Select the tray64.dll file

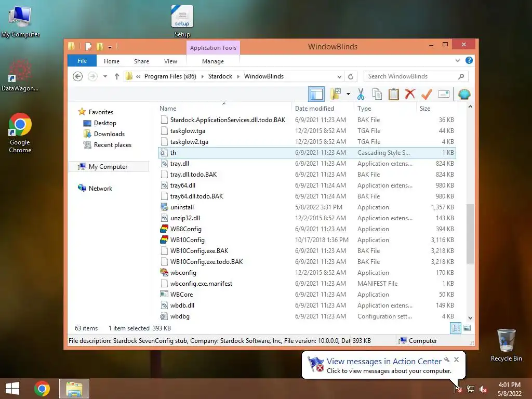(x=307, y=185)
